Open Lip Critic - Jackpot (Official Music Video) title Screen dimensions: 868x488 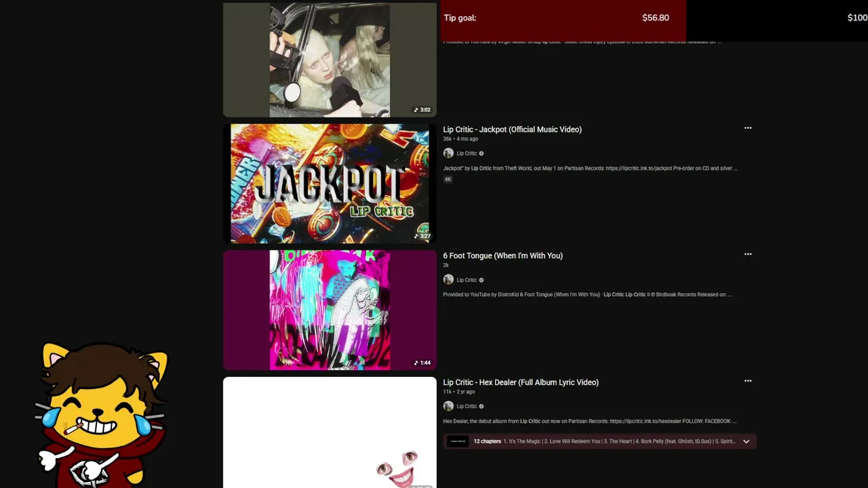(512, 129)
